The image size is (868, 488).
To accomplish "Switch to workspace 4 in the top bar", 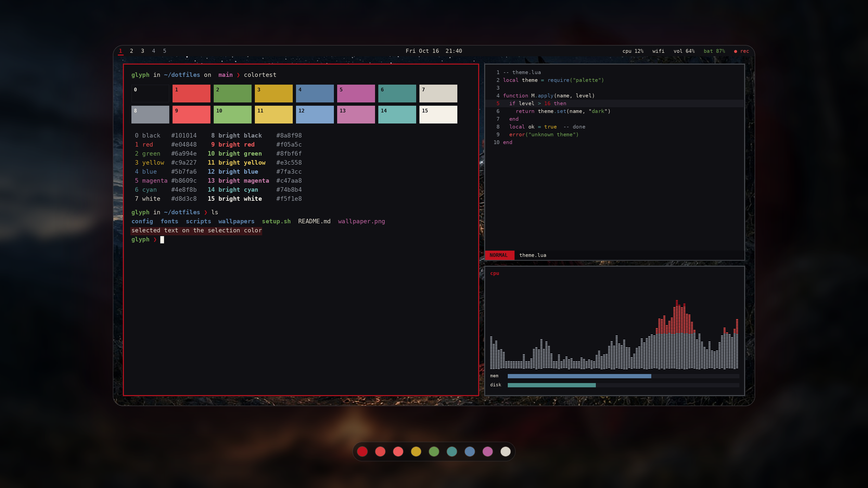I will [x=154, y=51].
